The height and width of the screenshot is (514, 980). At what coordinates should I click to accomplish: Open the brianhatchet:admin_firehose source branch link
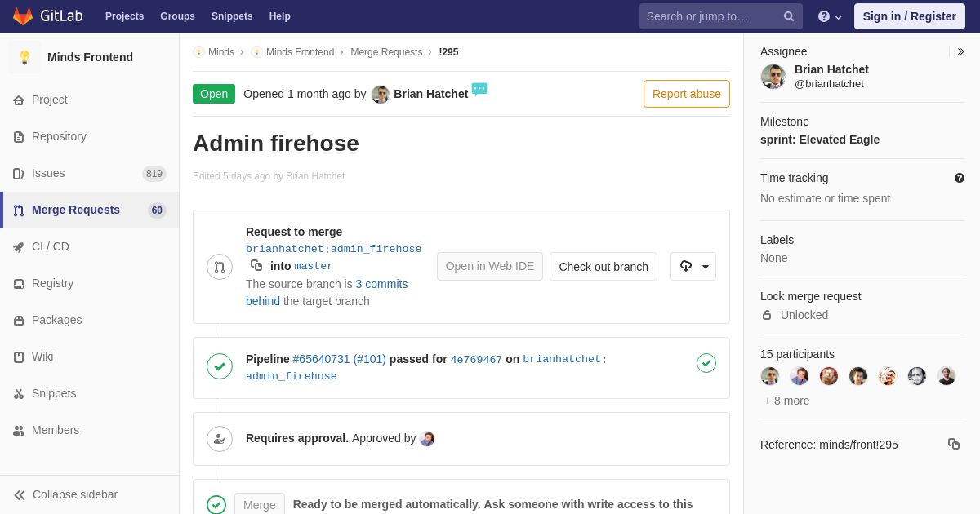(334, 249)
